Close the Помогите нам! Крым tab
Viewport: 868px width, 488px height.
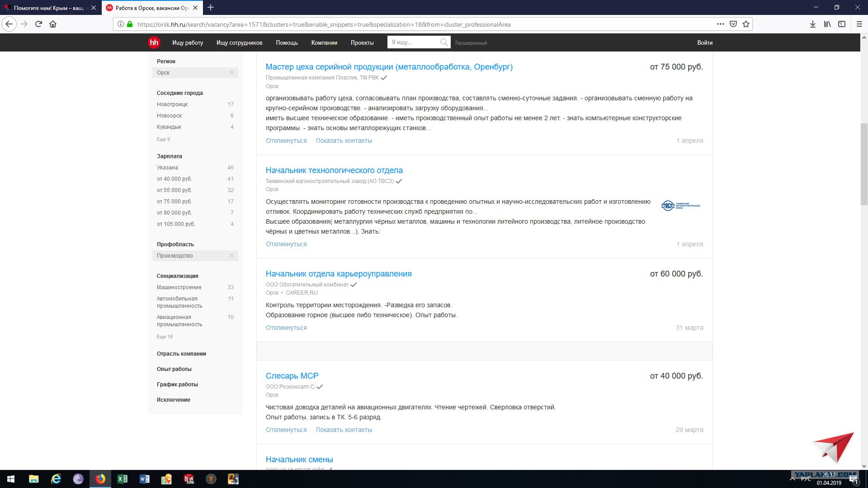click(x=94, y=8)
